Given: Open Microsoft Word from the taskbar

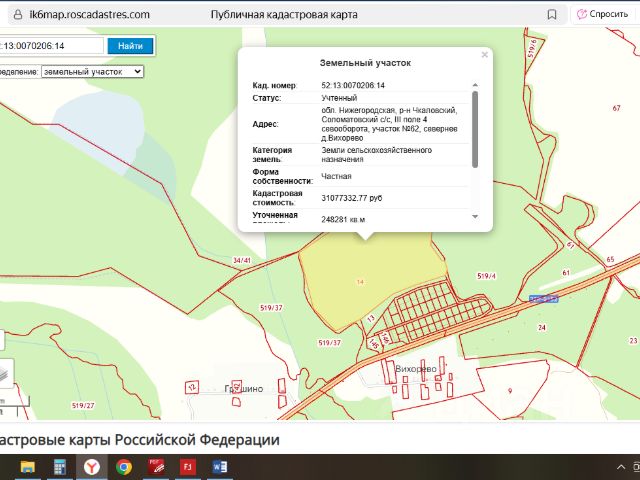Looking at the screenshot, I should (220, 467).
